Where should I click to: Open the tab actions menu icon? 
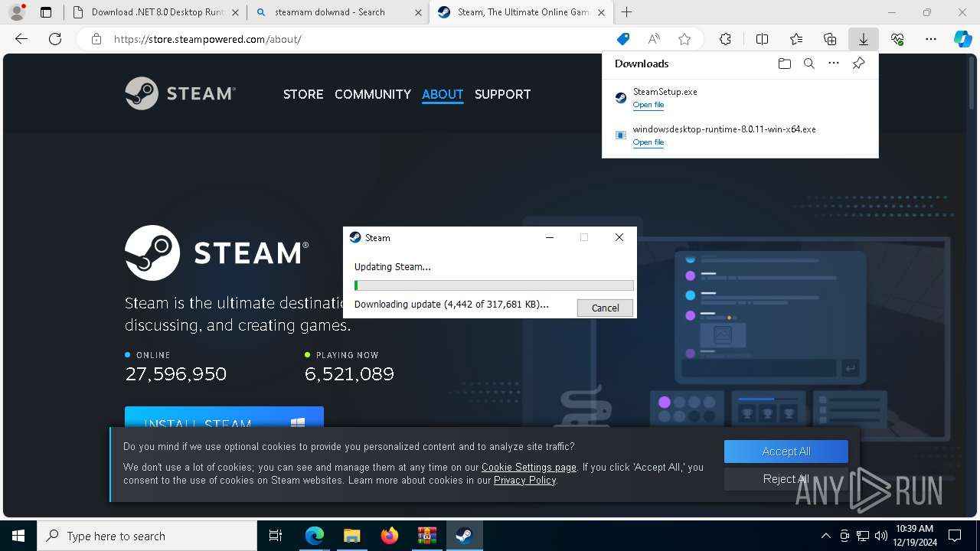[46, 12]
